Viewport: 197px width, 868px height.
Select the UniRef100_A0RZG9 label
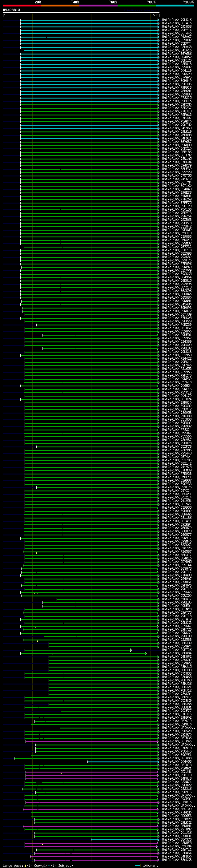pos(176,325)
